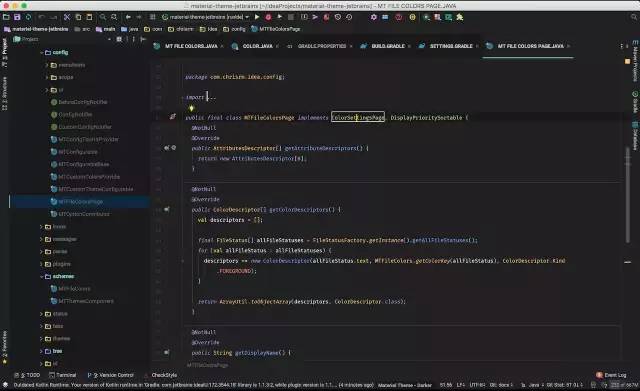
Task: Expand the status folder
Action: 42,314
